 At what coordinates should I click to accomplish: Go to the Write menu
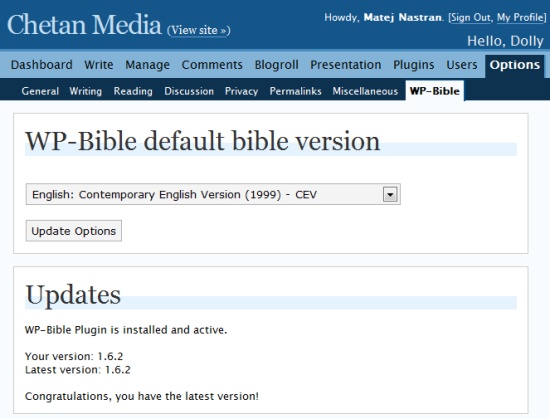click(99, 65)
